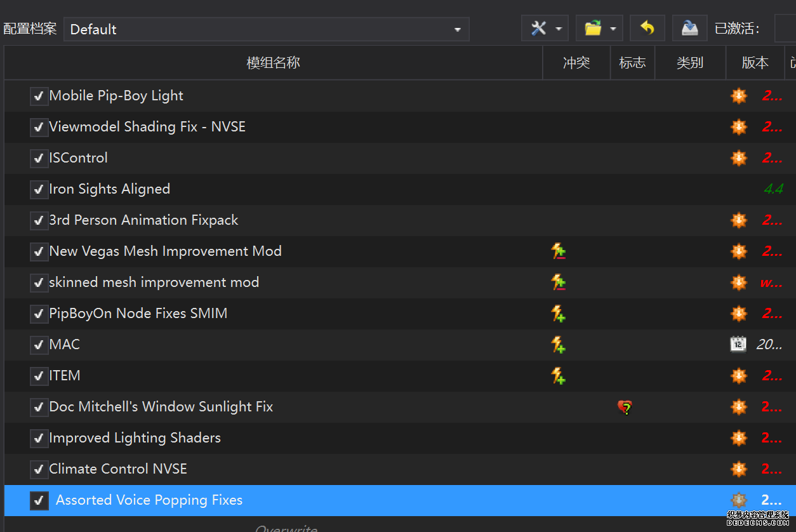Click the Nexus version icon for ISControl
This screenshot has width=796, height=532.
[x=738, y=158]
